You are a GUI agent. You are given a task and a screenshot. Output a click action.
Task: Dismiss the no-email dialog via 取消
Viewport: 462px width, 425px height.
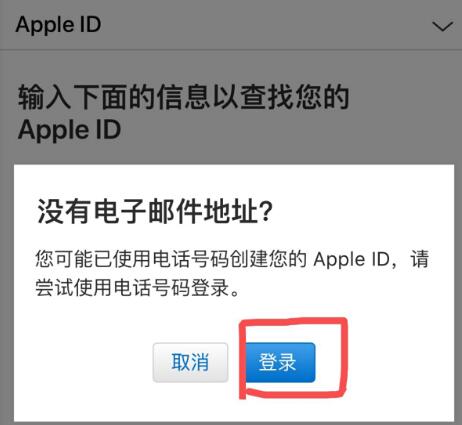pyautogui.click(x=190, y=362)
